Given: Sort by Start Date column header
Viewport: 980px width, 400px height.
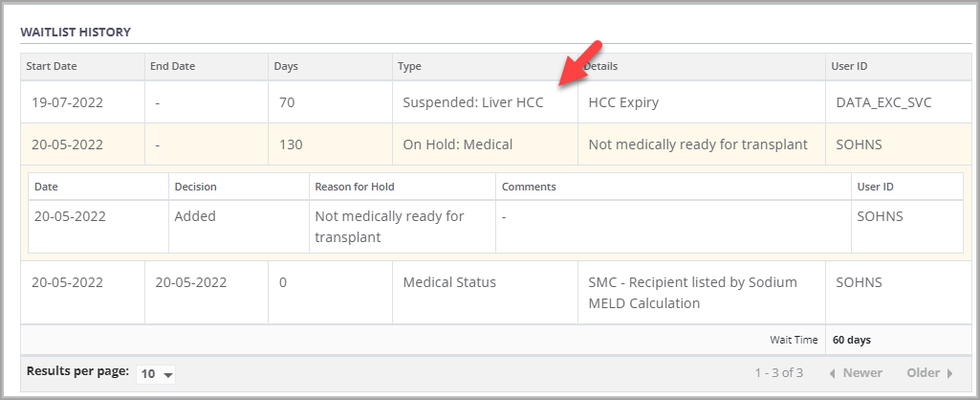Looking at the screenshot, I should (x=52, y=66).
